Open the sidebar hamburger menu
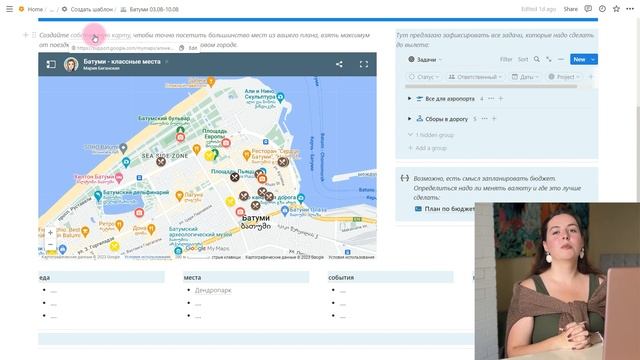The image size is (640, 360). pyautogui.click(x=9, y=9)
